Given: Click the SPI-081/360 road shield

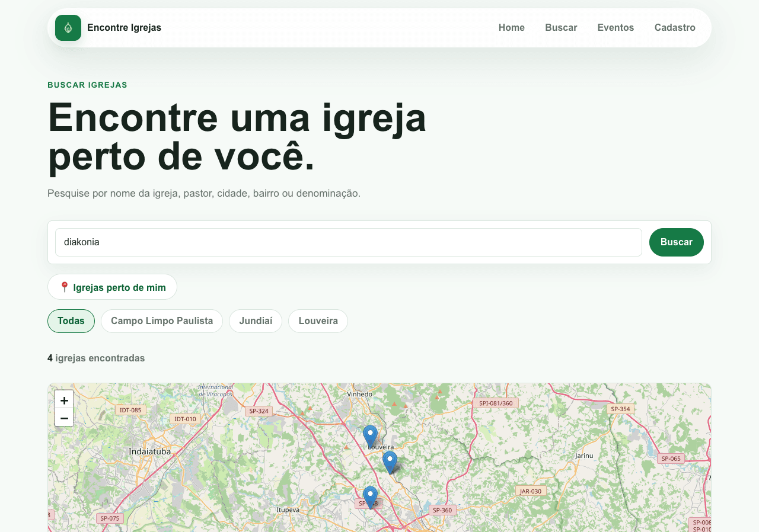Looking at the screenshot, I should (496, 403).
